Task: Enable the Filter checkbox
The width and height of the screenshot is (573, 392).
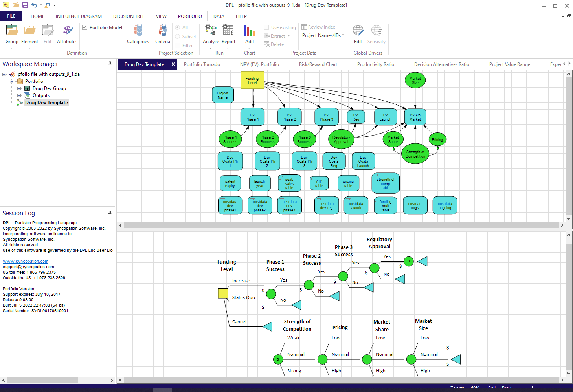Action: point(178,45)
